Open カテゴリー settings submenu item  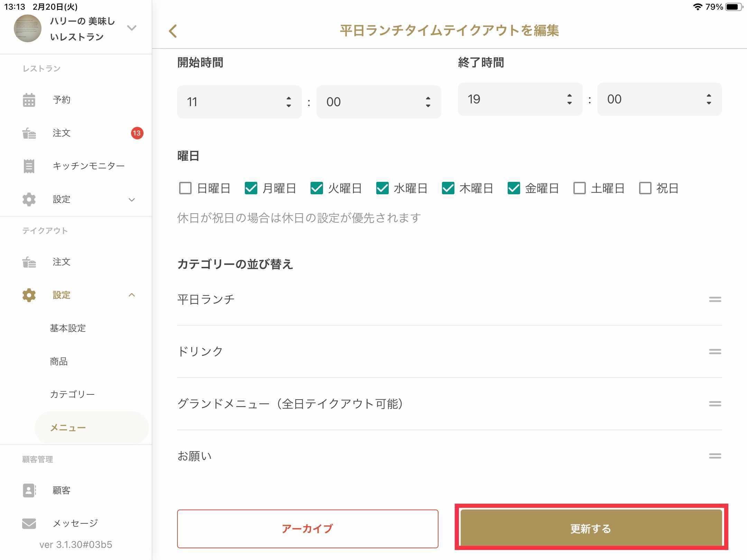point(72,394)
